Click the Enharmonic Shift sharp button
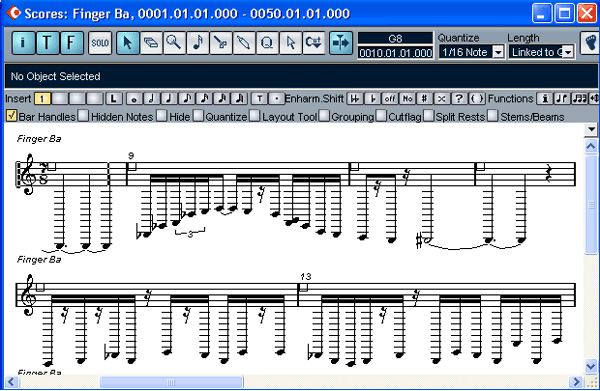The height and width of the screenshot is (391, 600). click(x=424, y=99)
